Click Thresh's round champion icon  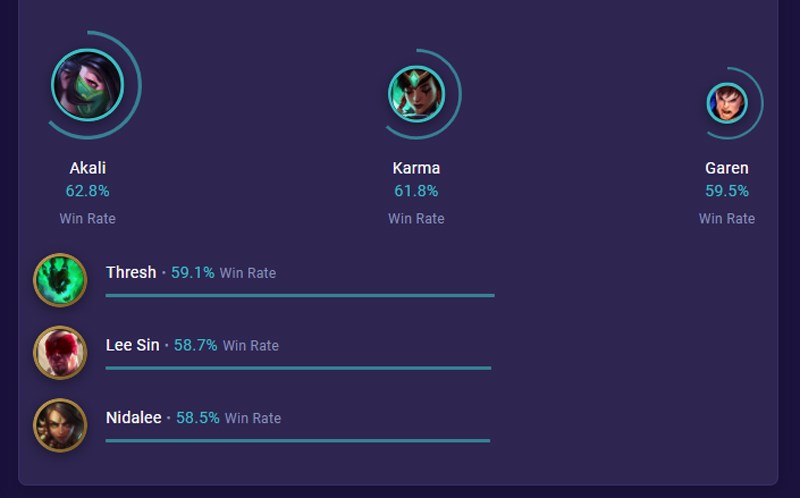click(60, 280)
